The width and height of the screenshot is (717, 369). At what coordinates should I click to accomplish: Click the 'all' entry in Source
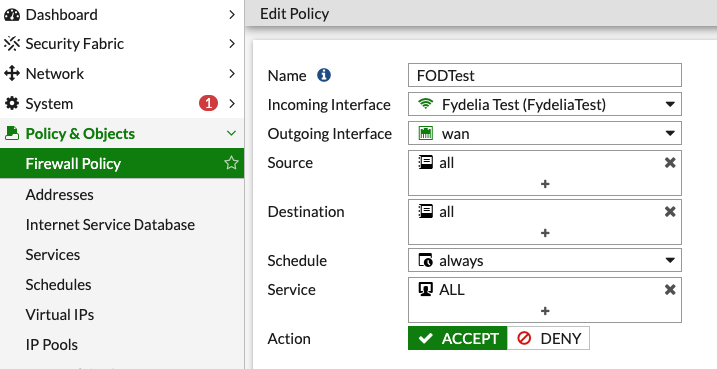point(446,163)
